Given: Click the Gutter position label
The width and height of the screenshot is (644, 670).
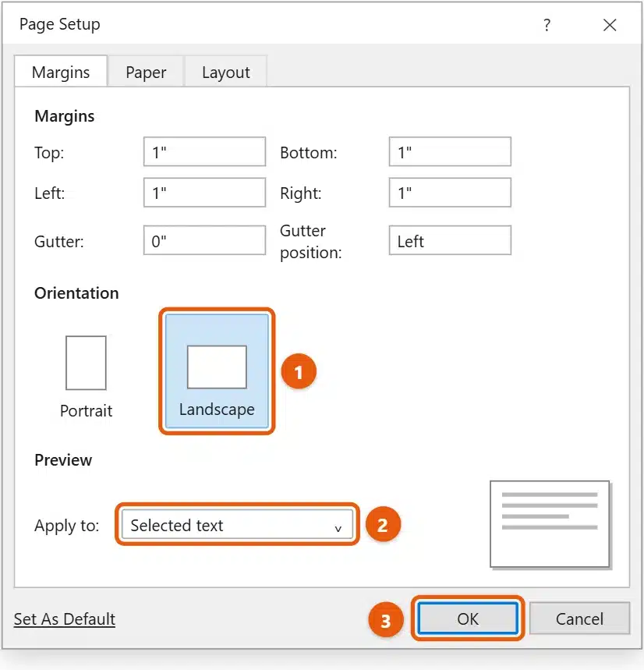Looking at the screenshot, I should (311, 242).
